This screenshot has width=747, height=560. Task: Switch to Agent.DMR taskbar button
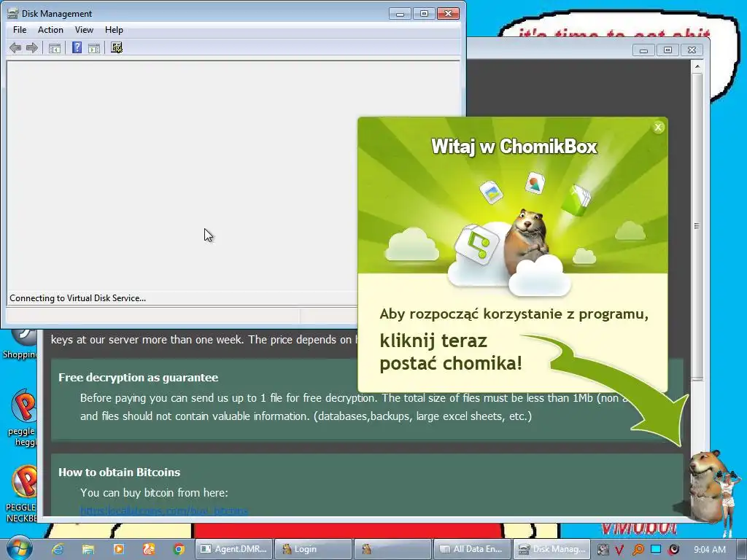(234, 549)
